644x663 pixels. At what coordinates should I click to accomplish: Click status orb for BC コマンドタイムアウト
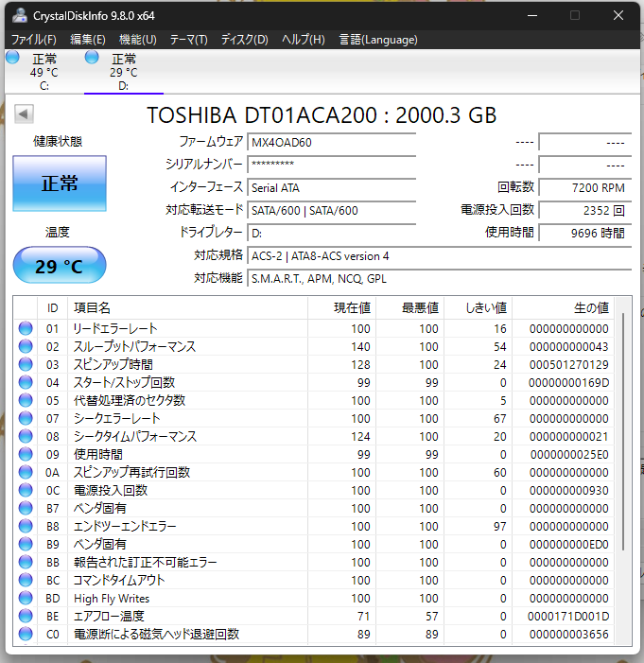pos(26,580)
